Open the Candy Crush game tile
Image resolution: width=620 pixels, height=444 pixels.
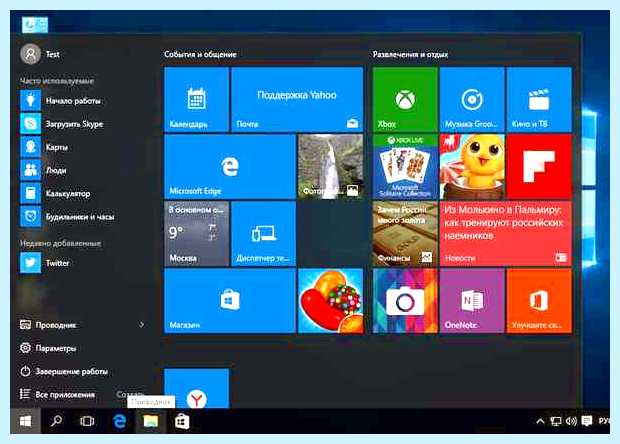331,301
